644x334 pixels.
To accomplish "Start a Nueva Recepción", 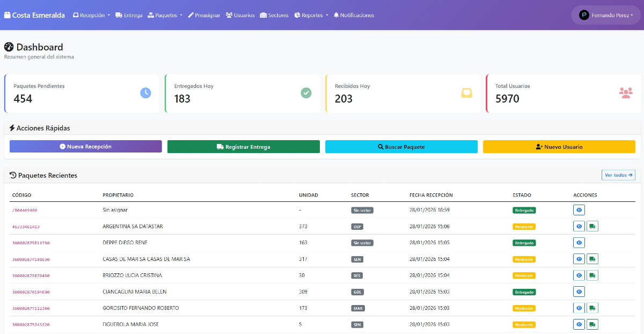I will [86, 147].
